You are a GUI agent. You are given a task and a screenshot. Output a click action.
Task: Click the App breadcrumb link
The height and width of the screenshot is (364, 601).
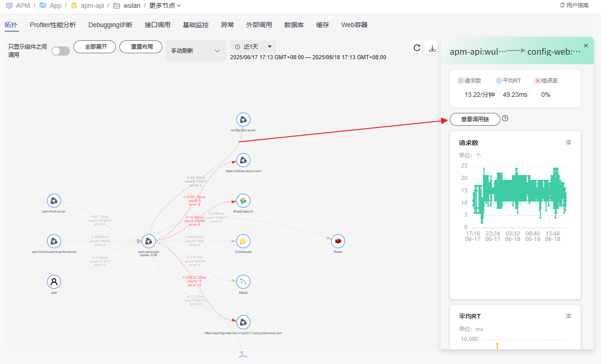click(x=56, y=6)
